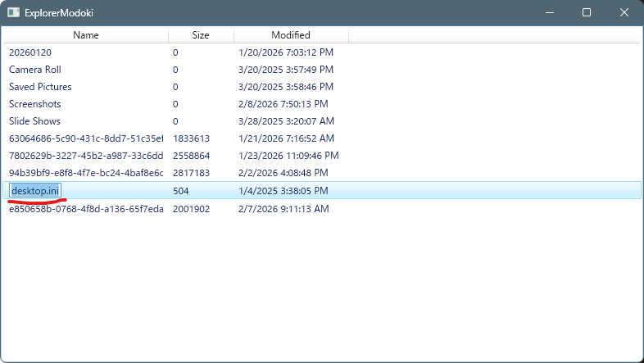
Task: Select the file starting with e850658b
Action: pyautogui.click(x=85, y=209)
